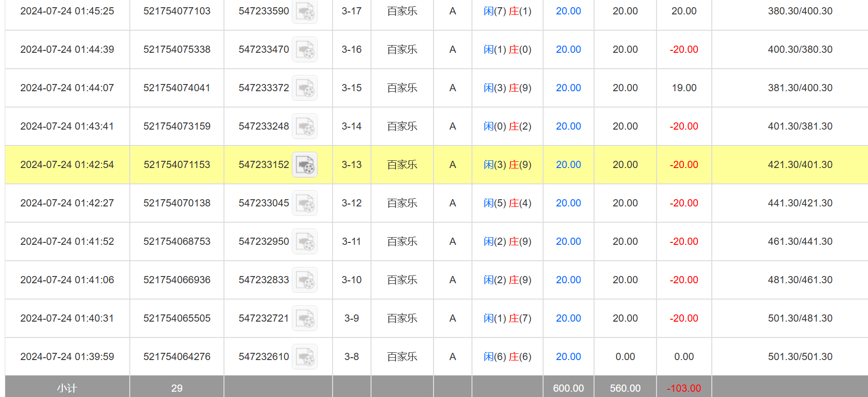Select order number 521754071153
Image resolution: width=868 pixels, height=397 pixels.
(177, 165)
